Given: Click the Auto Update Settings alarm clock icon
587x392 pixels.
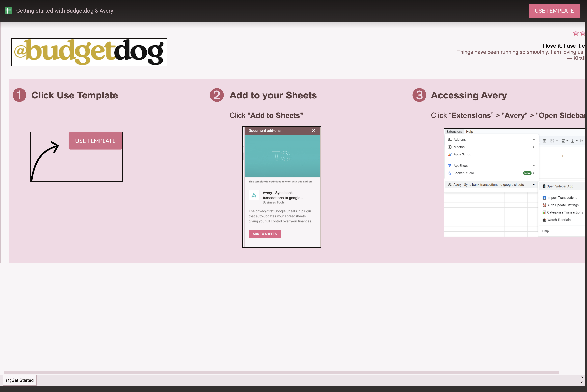Looking at the screenshot, I should [x=544, y=205].
